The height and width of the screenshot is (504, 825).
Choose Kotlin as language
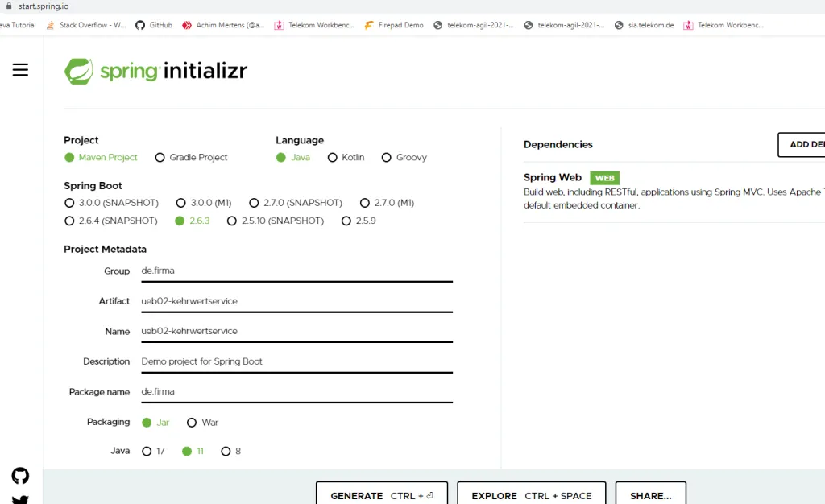point(346,157)
